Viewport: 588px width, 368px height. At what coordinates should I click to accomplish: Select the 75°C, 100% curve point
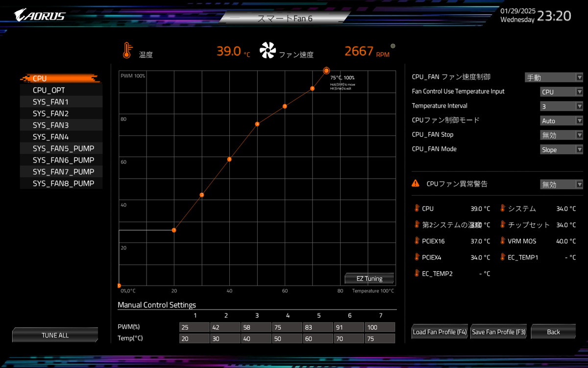pos(326,71)
